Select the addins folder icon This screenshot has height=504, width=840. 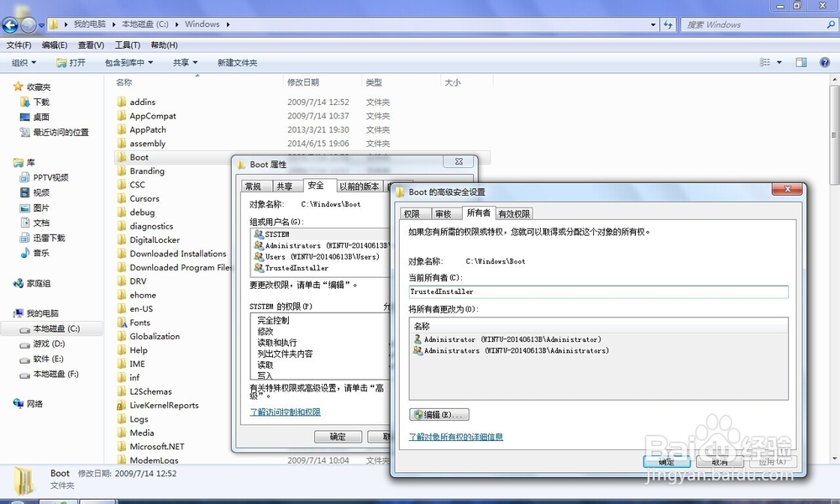coord(122,102)
